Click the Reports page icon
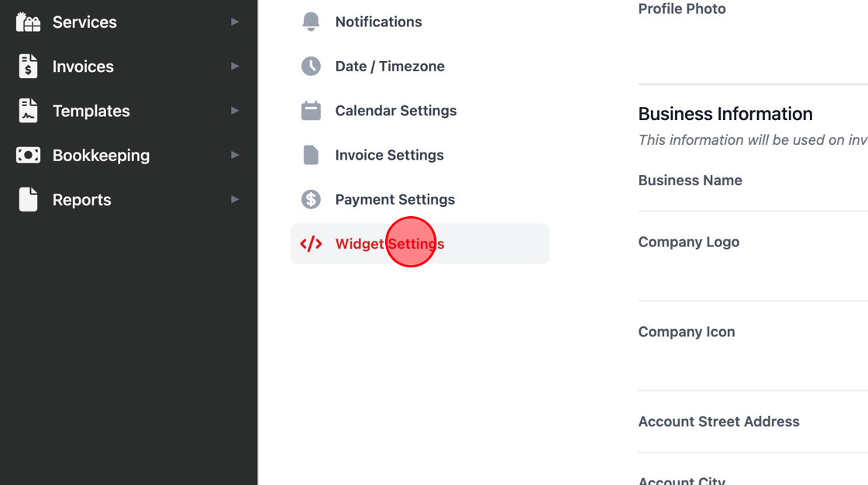The width and height of the screenshot is (868, 485). [x=28, y=199]
